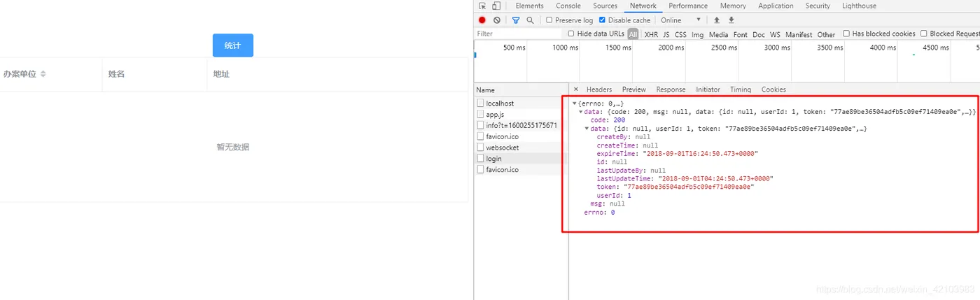Show the raw Response tab
Viewport: 980px width, 300px height.
coord(671,90)
